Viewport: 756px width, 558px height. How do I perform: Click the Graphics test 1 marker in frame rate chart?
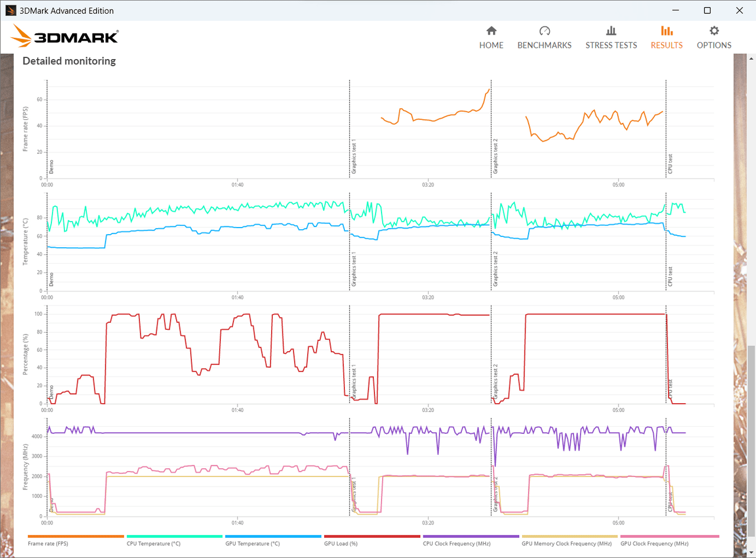354,156
